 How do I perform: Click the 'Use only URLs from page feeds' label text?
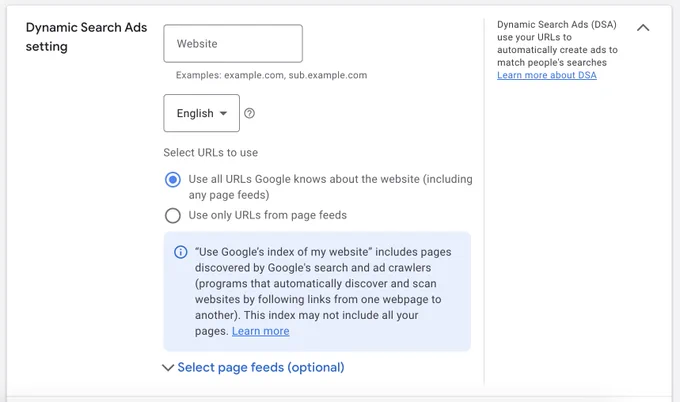click(x=268, y=215)
